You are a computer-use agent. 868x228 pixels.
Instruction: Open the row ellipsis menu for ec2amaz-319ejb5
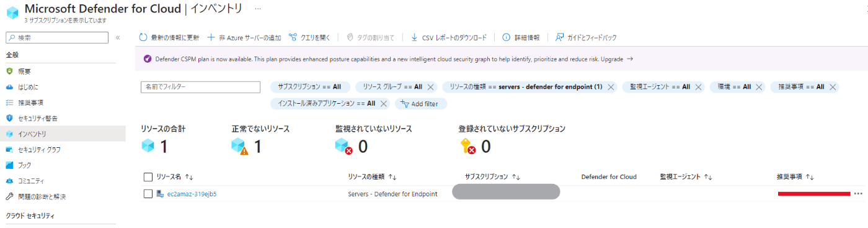(x=858, y=194)
